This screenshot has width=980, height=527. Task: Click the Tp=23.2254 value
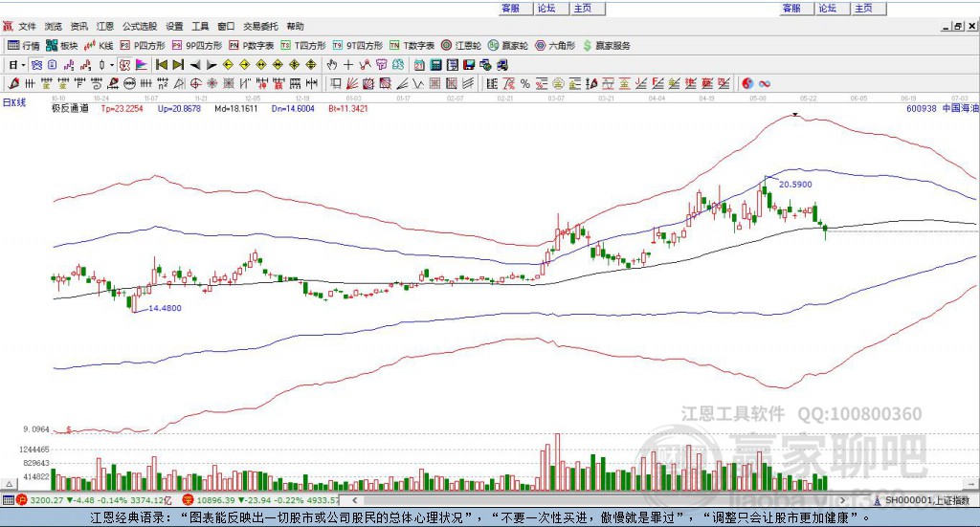pyautogui.click(x=122, y=109)
